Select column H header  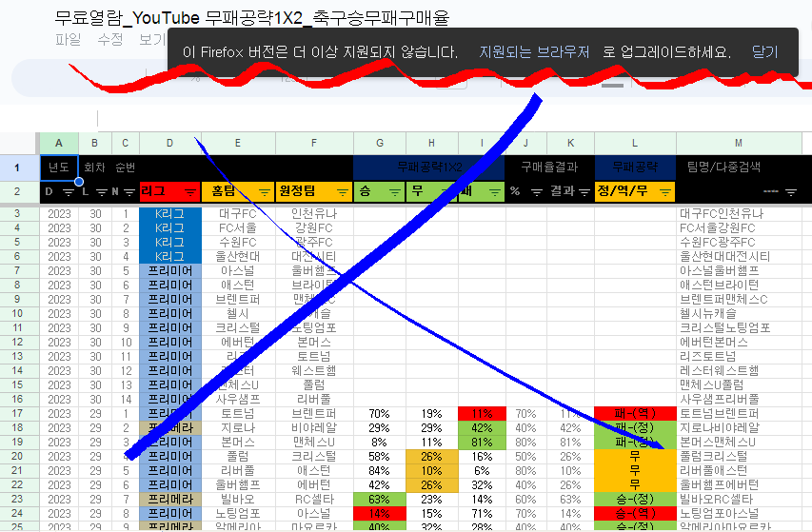pyautogui.click(x=431, y=144)
